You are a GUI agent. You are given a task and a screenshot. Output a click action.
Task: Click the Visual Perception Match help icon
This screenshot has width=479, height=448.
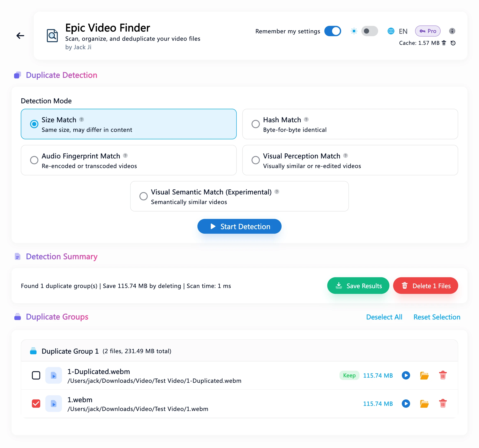pyautogui.click(x=345, y=156)
